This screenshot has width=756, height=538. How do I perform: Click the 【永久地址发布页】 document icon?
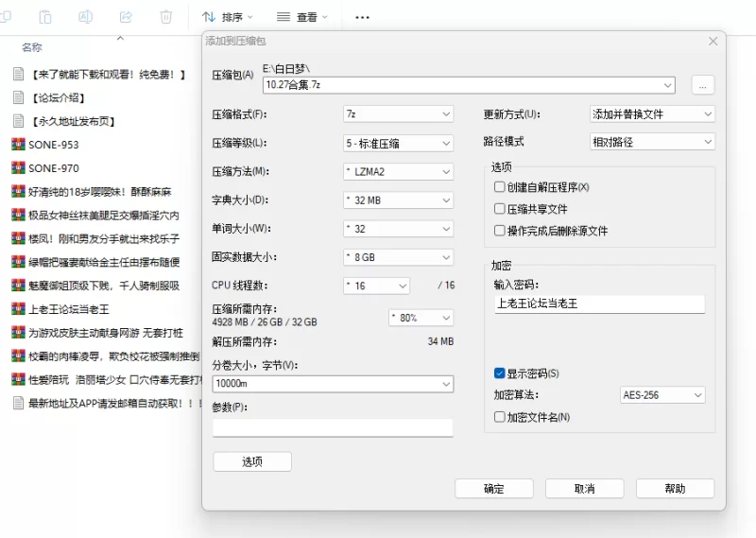pos(17,121)
